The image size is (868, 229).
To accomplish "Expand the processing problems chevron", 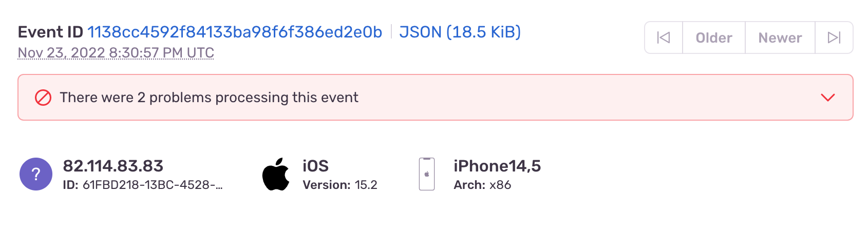I will point(828,98).
